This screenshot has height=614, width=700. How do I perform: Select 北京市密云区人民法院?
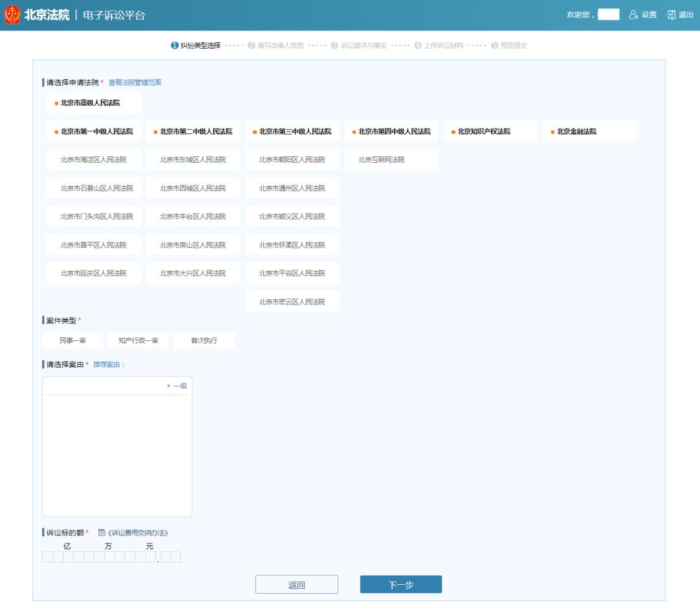(292, 302)
